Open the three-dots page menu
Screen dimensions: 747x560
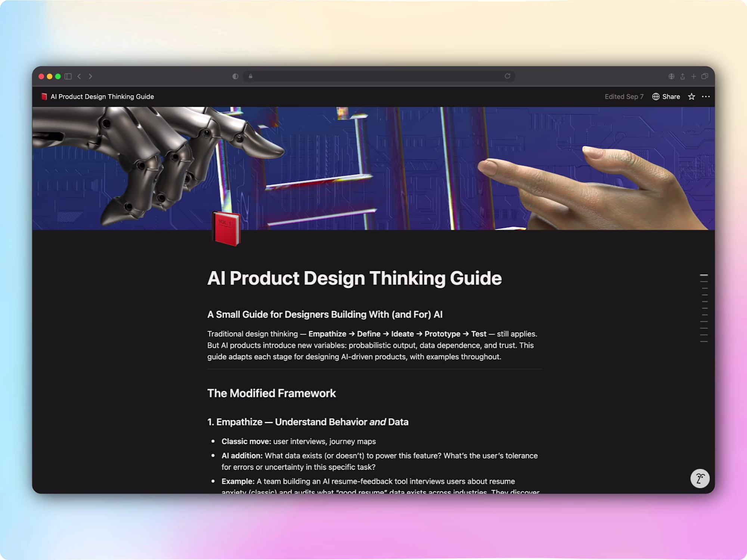coord(706,97)
